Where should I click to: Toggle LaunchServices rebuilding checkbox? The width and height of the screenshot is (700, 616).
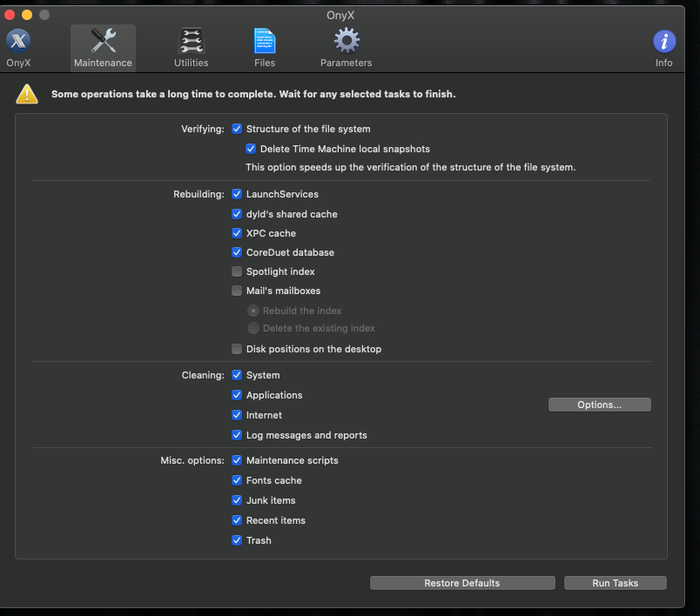coord(237,194)
